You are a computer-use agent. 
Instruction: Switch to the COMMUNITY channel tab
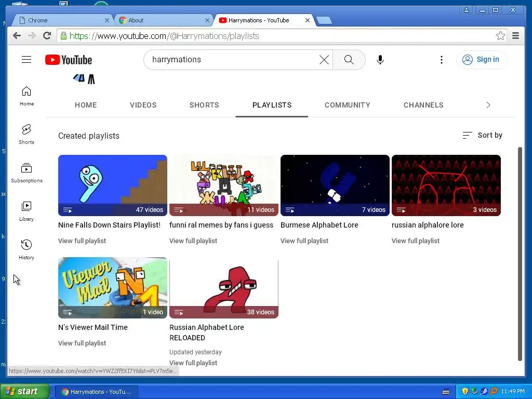348,105
